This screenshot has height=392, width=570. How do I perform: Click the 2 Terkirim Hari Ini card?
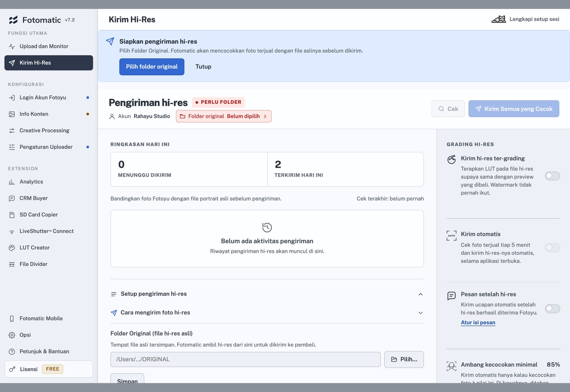coord(345,169)
